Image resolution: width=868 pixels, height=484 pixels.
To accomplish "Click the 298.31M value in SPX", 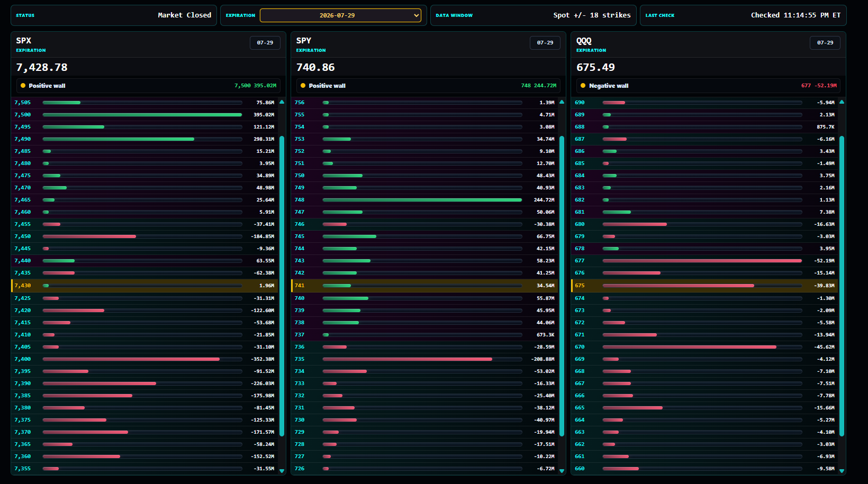I will point(264,139).
